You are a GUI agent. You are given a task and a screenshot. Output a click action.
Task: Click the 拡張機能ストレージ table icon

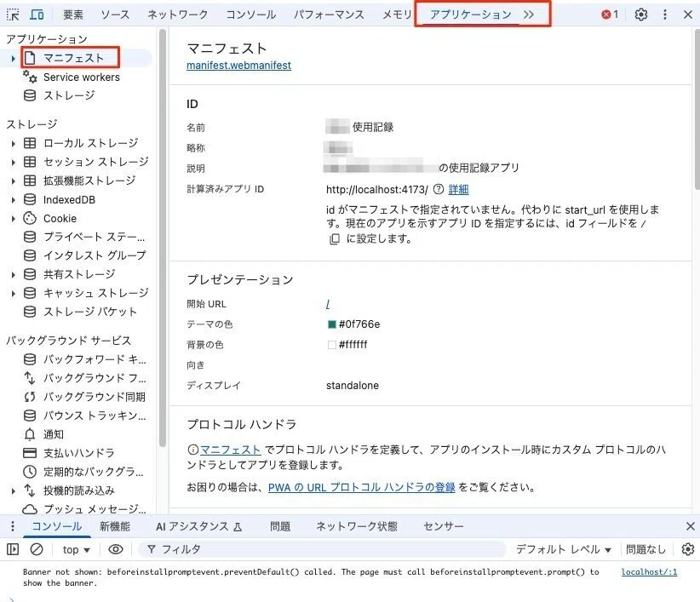(x=30, y=181)
